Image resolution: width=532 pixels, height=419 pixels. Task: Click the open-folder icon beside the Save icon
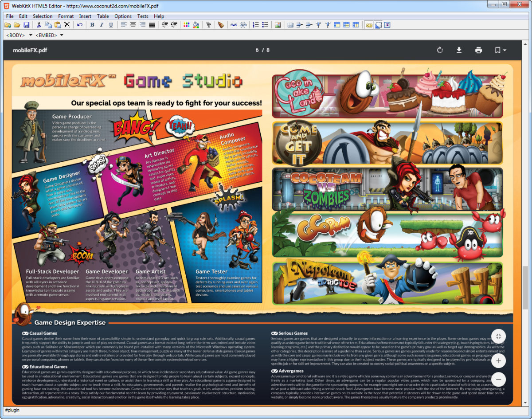pyautogui.click(x=17, y=25)
